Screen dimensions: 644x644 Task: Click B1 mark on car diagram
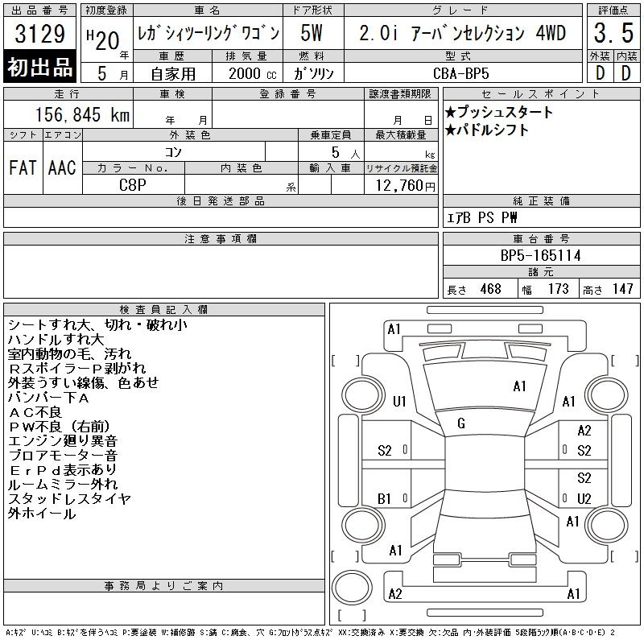[x=384, y=498]
